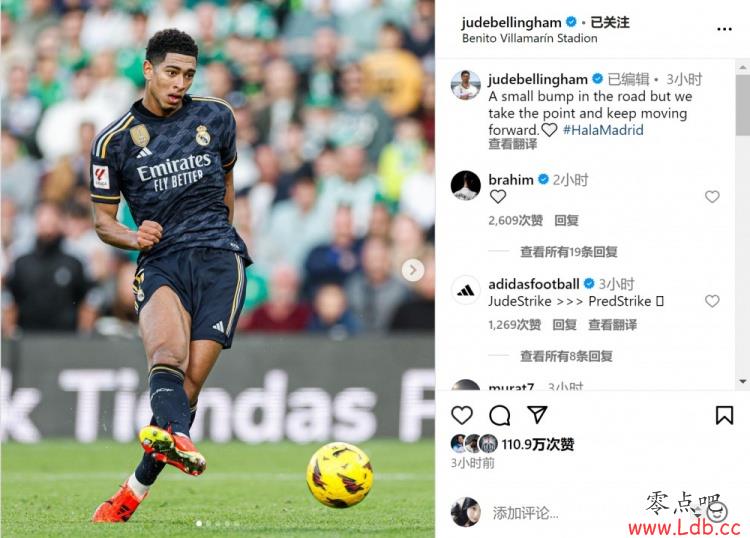Click the comments scrollbar down arrow
This screenshot has height=538, width=750.
tap(742, 382)
